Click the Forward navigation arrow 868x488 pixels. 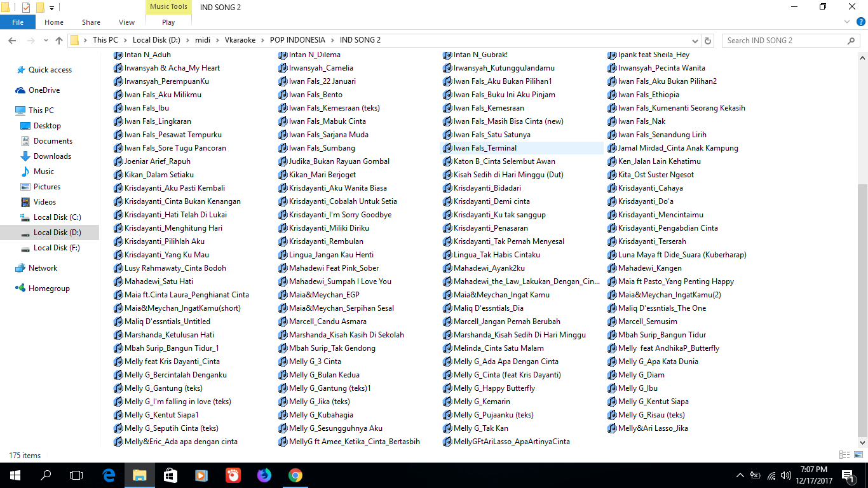(x=31, y=40)
